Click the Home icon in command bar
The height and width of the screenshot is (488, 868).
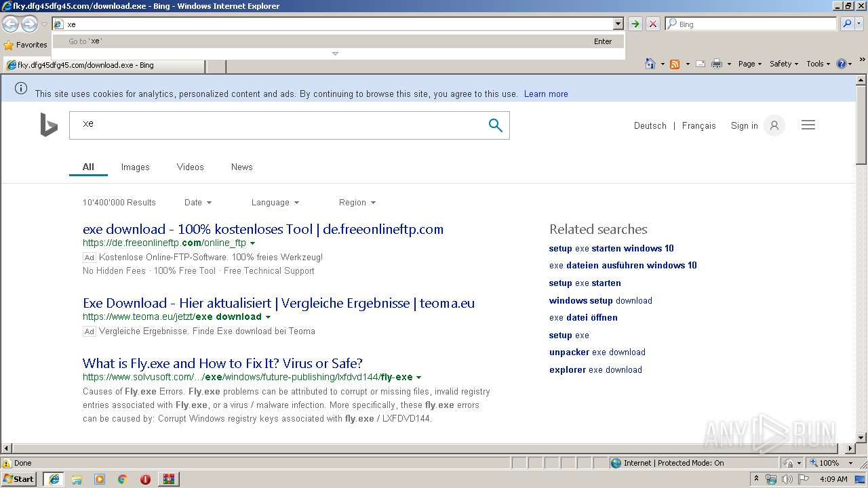point(650,64)
